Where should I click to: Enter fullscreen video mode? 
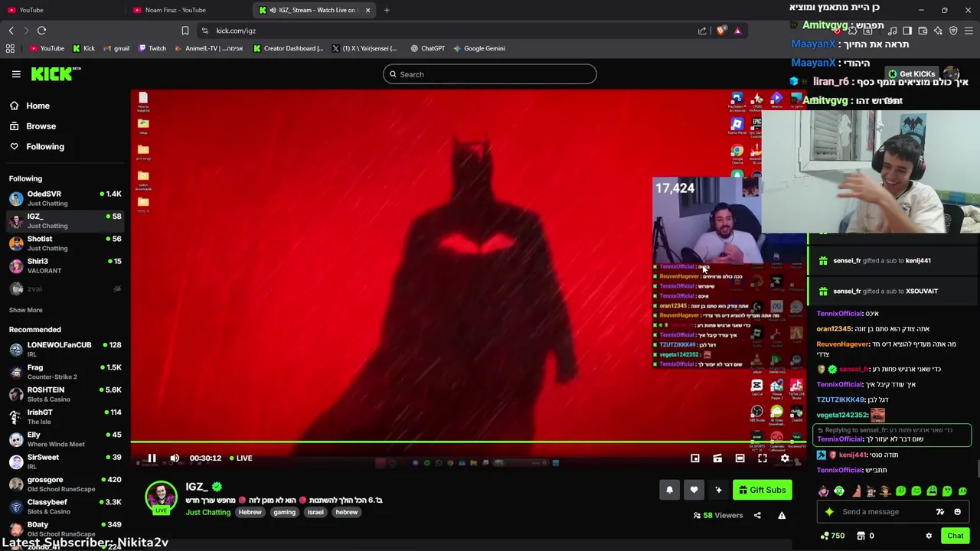point(763,458)
